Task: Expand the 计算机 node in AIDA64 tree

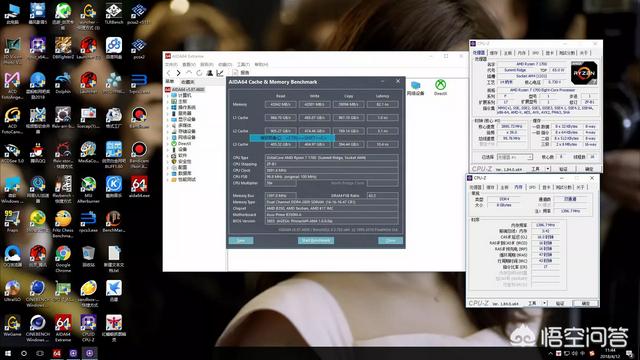Action: pyautogui.click(x=167, y=95)
